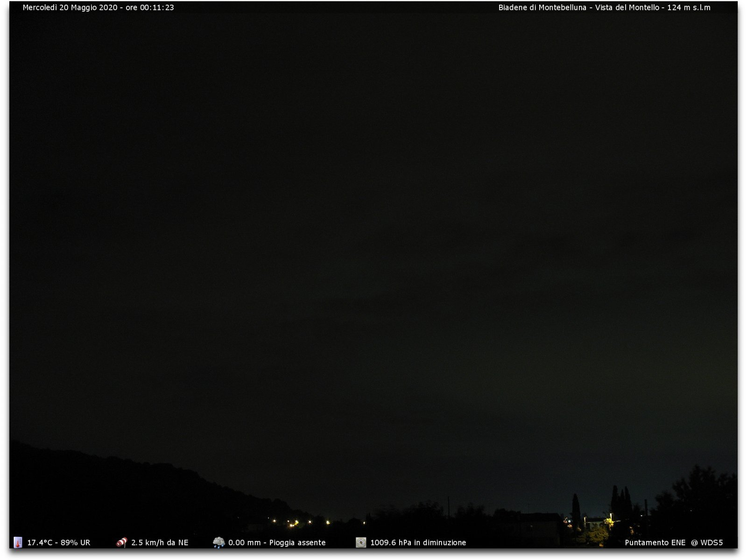Select the date text Mercoledì 20 Maggio 2020

click(x=70, y=7)
